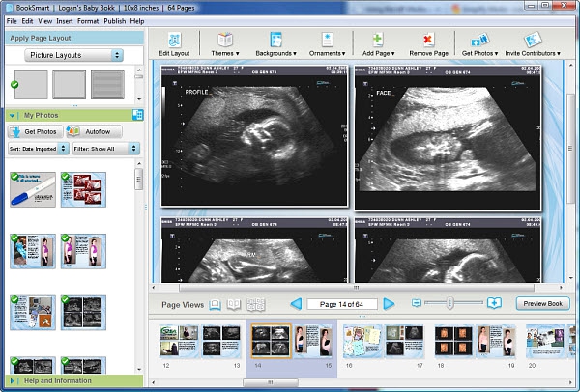Click the zoom out icon
The height and width of the screenshot is (392, 580).
417,303
